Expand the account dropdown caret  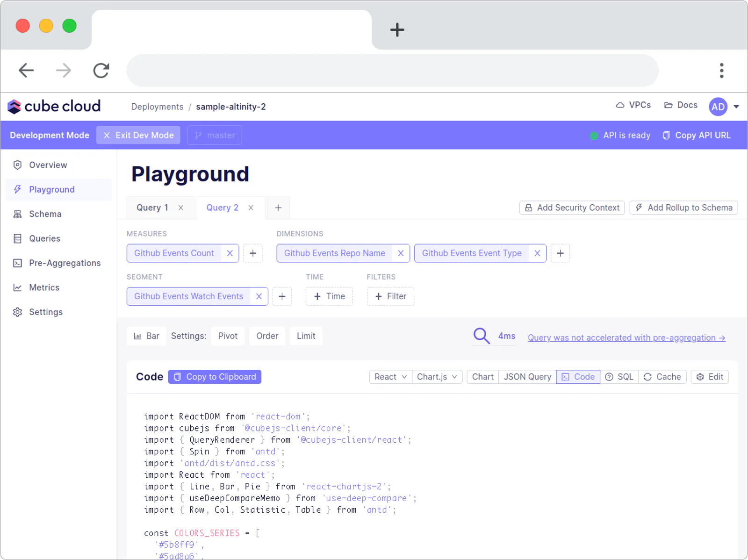[x=736, y=107]
